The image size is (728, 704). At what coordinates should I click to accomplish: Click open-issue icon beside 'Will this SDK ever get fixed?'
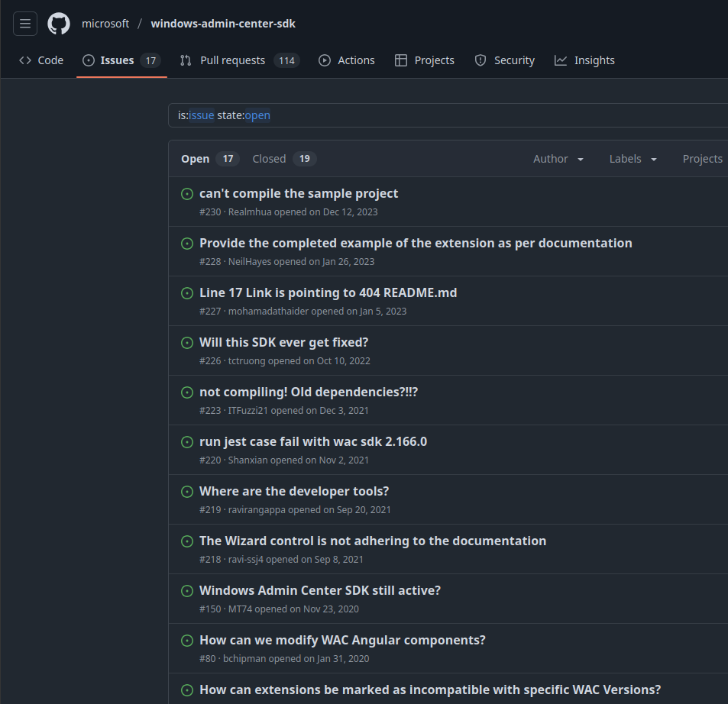tap(187, 343)
